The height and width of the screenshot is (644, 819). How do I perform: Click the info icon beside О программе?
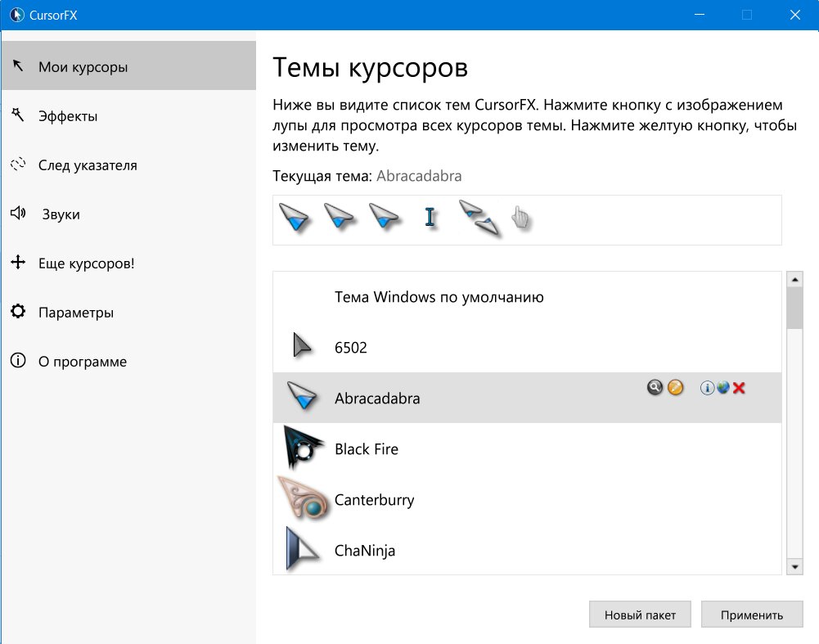click(18, 360)
